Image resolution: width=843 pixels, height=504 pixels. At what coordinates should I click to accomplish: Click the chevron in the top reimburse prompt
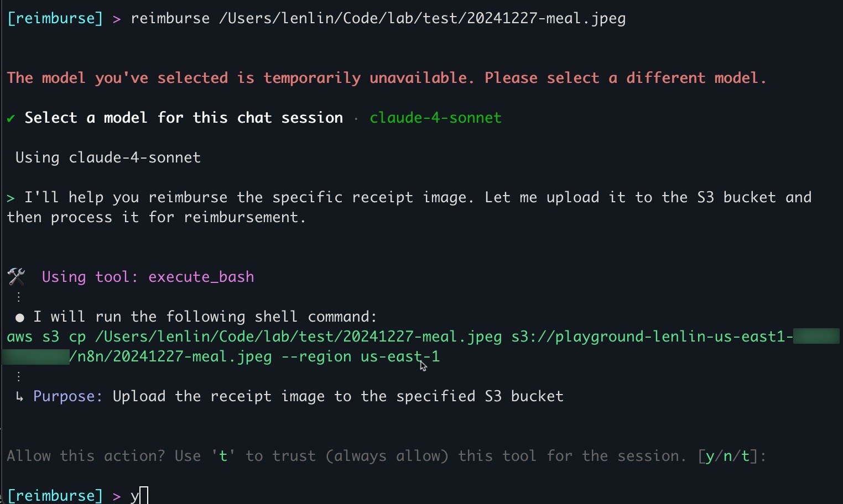[x=117, y=18]
